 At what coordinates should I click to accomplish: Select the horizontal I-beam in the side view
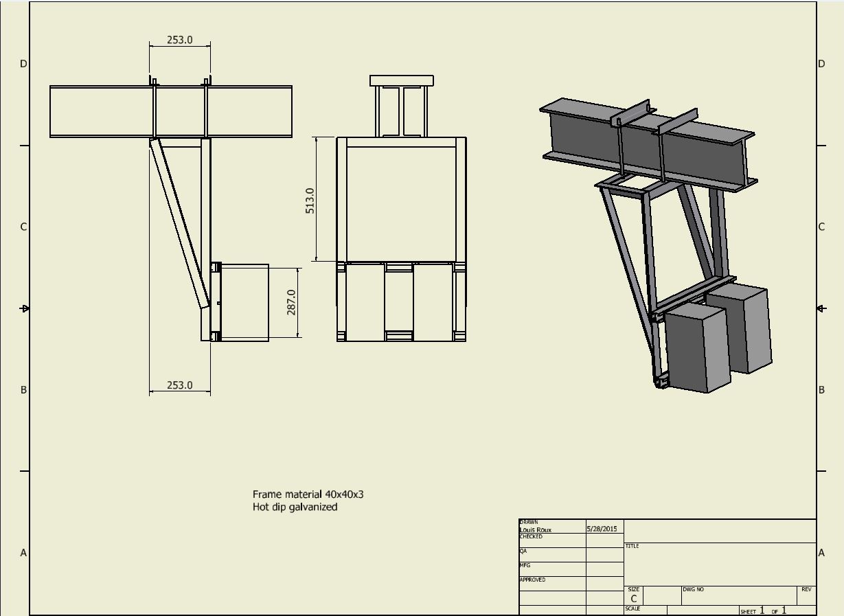click(x=171, y=112)
